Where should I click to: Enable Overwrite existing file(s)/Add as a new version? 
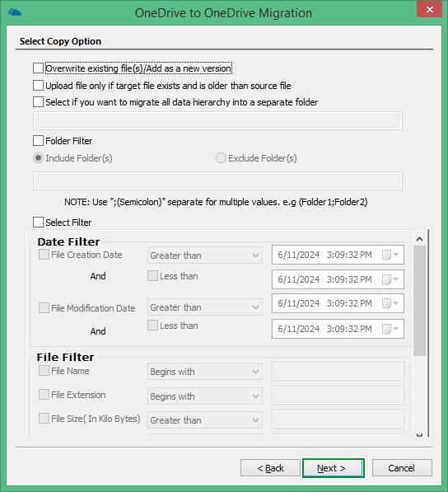coord(38,68)
